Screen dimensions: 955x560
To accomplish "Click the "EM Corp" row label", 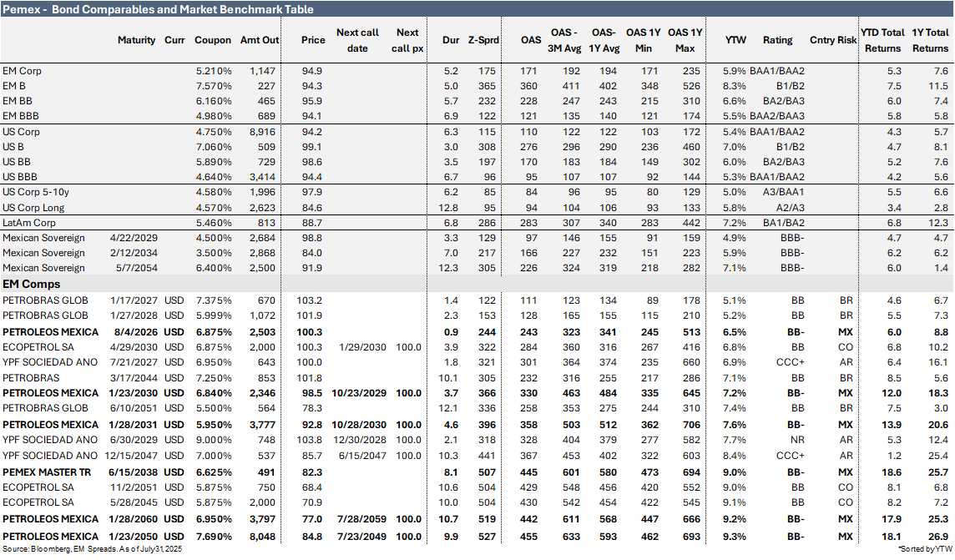I will (x=22, y=71).
